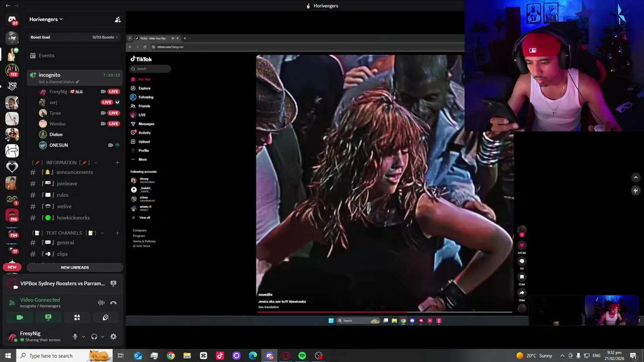Open the rules channel
644x362 pixels.
point(74,195)
